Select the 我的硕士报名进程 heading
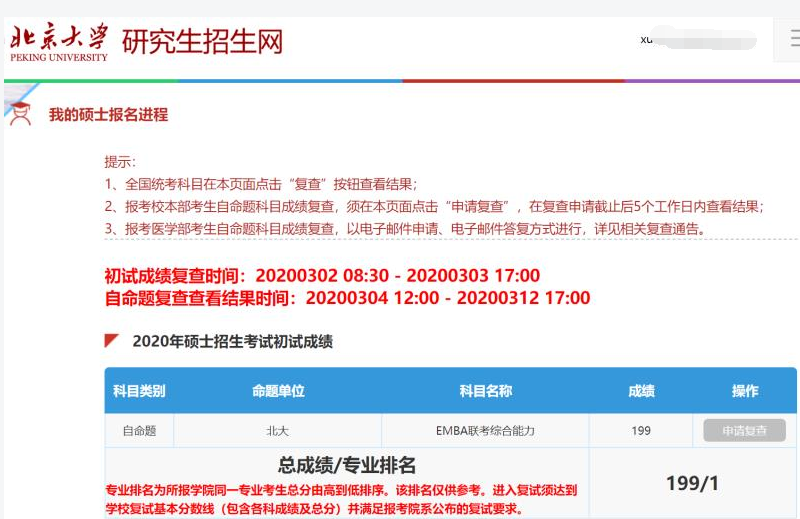The height and width of the screenshot is (519, 800). pos(108,114)
